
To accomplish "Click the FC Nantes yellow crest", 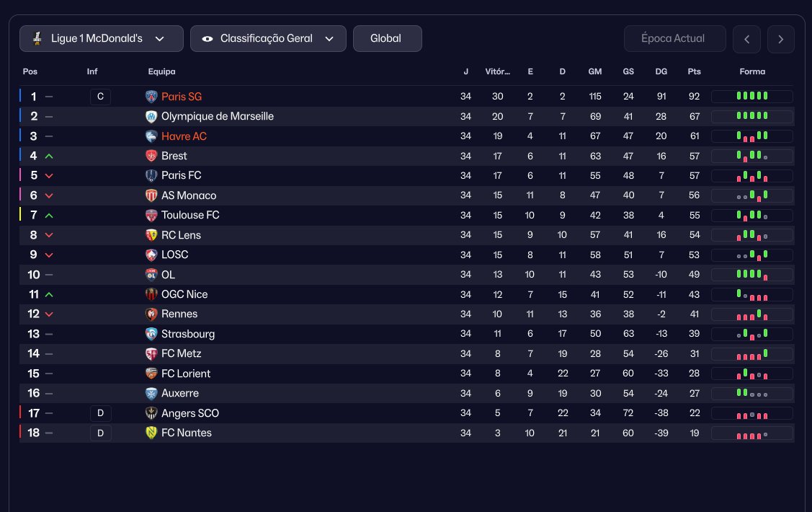I will point(151,433).
